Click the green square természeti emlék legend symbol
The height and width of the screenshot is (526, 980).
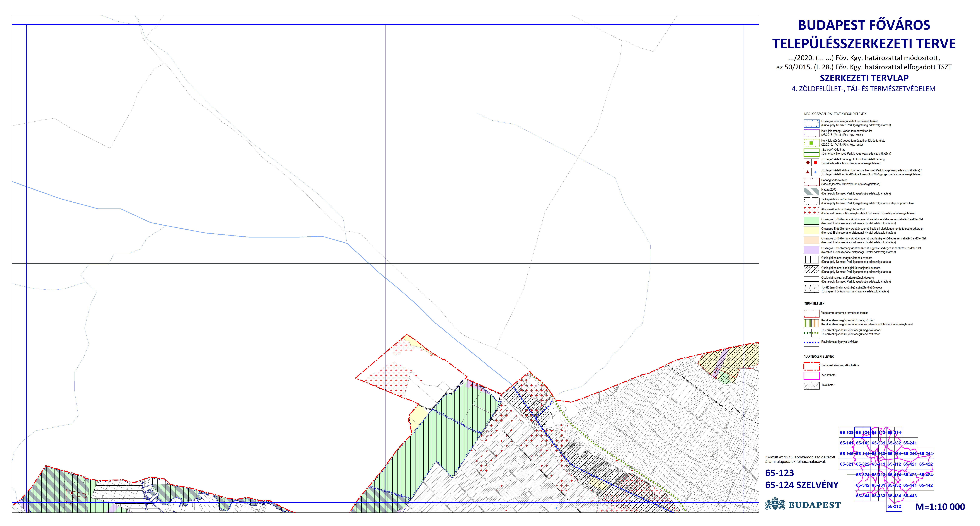coord(811,143)
